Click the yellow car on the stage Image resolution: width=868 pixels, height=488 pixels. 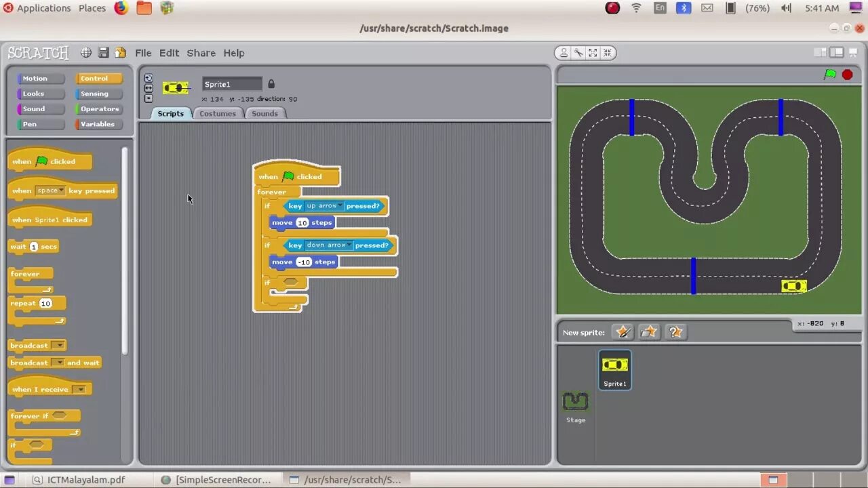pyautogui.click(x=793, y=286)
